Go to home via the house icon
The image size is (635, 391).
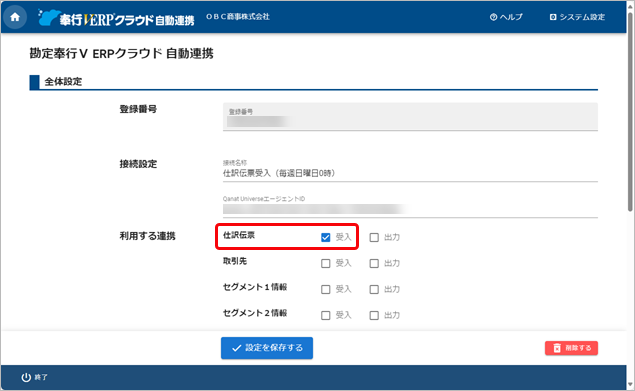pos(15,17)
